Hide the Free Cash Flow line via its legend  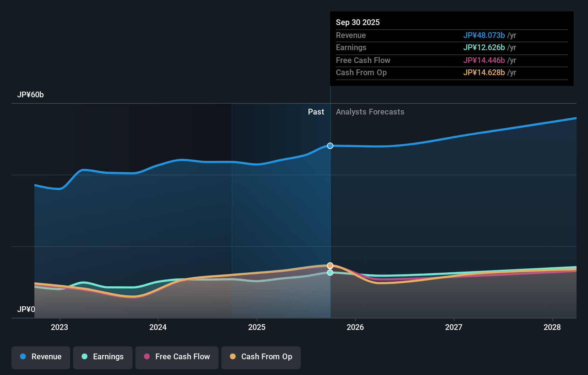pyautogui.click(x=177, y=357)
